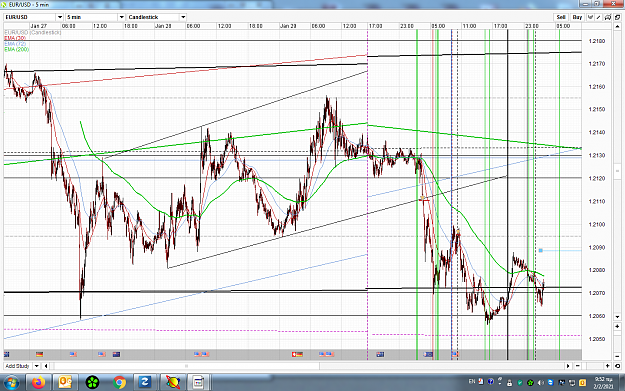Click the price scale up arrow
This screenshot has height=391, width=625.
coord(617,26)
